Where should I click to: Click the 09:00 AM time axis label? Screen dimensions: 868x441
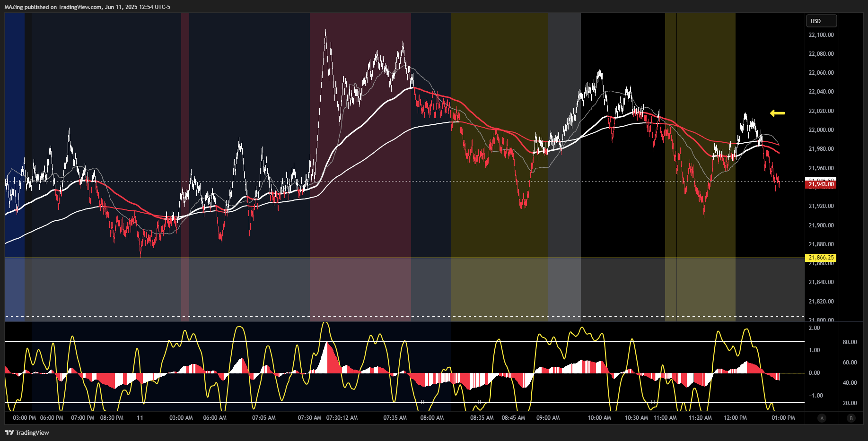pos(548,418)
